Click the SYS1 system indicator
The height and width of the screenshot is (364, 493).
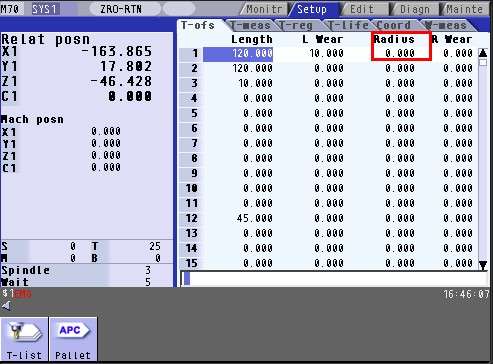point(45,9)
